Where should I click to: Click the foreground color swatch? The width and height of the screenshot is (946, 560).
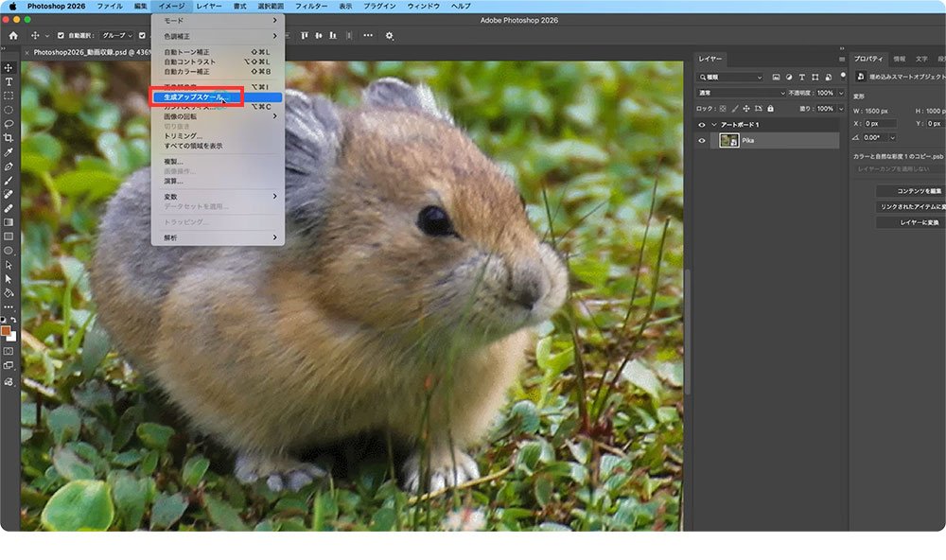7,331
